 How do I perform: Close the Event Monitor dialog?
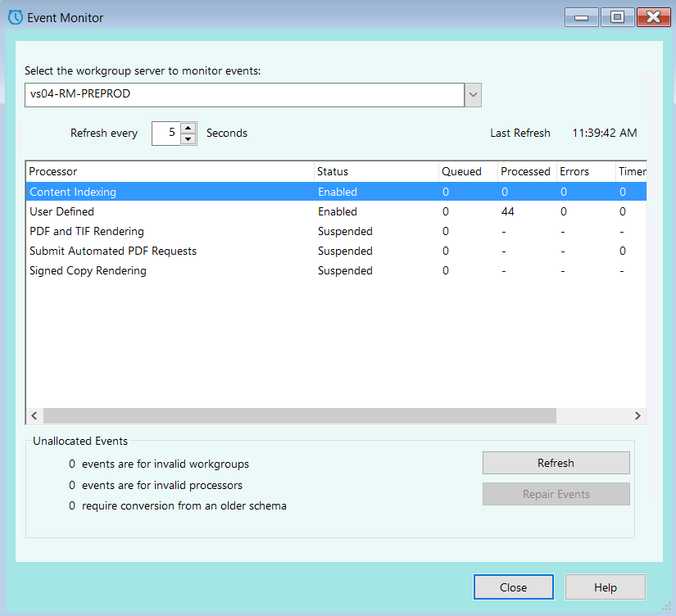point(513,587)
